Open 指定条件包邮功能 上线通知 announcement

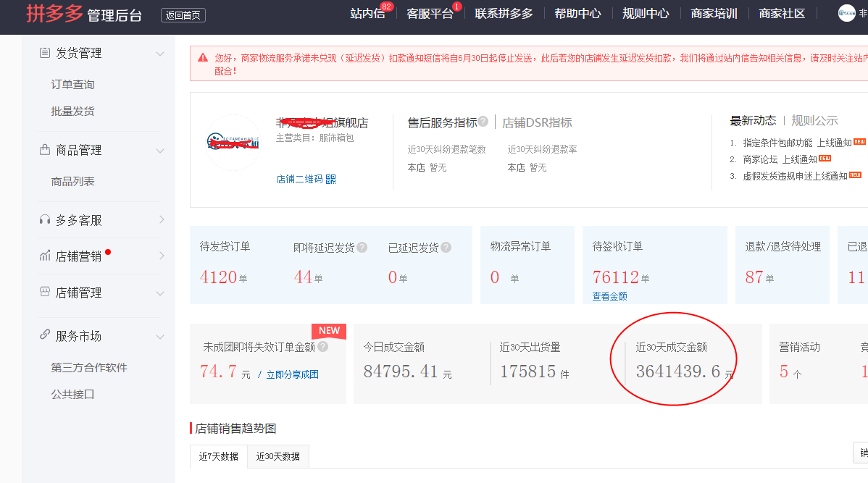tap(797, 143)
